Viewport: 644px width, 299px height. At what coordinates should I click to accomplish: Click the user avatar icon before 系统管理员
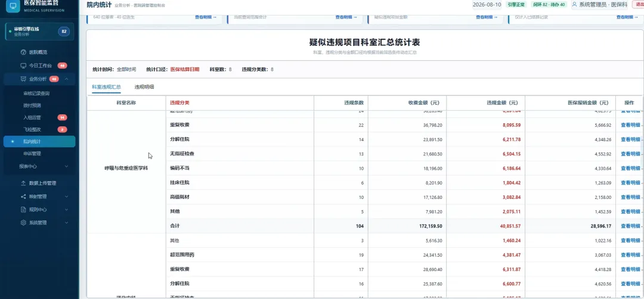click(575, 5)
